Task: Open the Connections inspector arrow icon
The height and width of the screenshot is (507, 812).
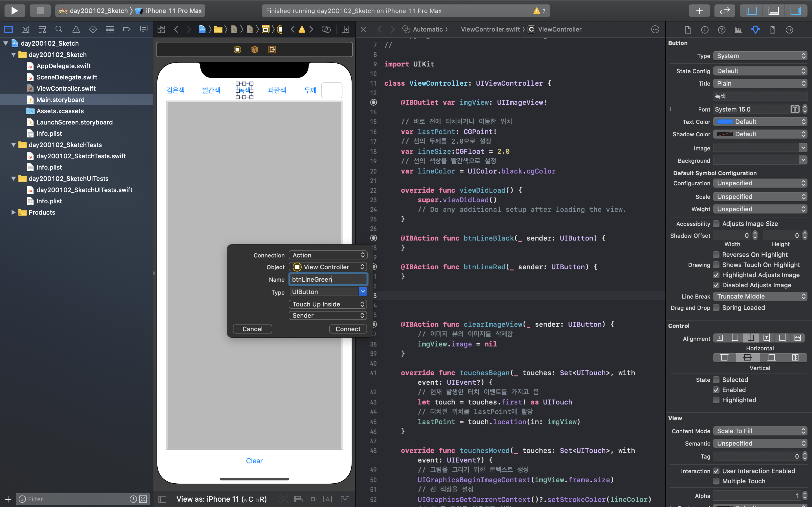Action: coord(789,30)
